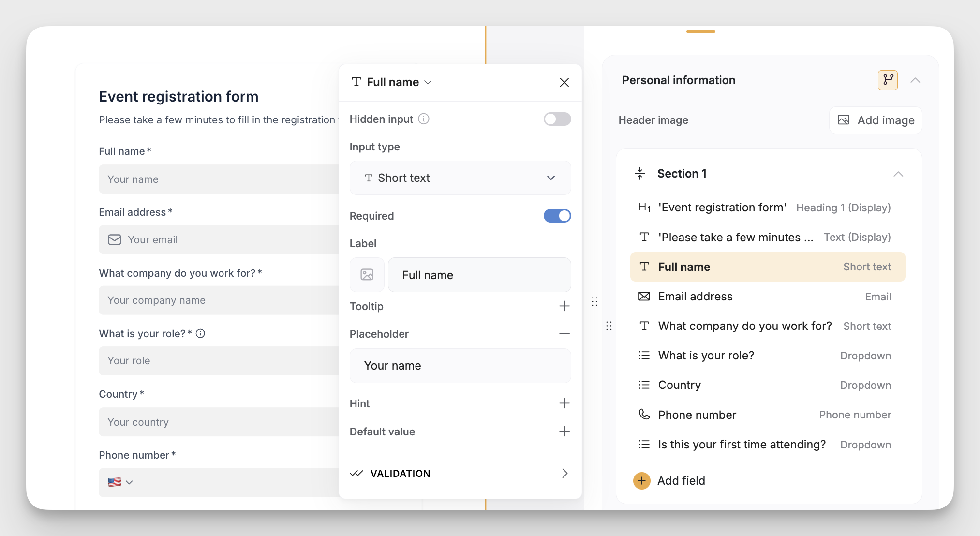
Task: Click the list icon beside Country row
Action: [644, 385]
